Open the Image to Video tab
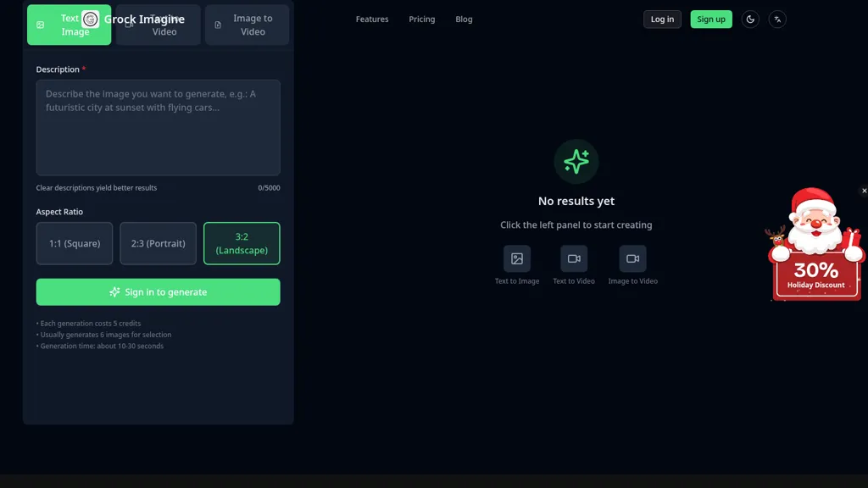This screenshot has width=868, height=488. (247, 25)
